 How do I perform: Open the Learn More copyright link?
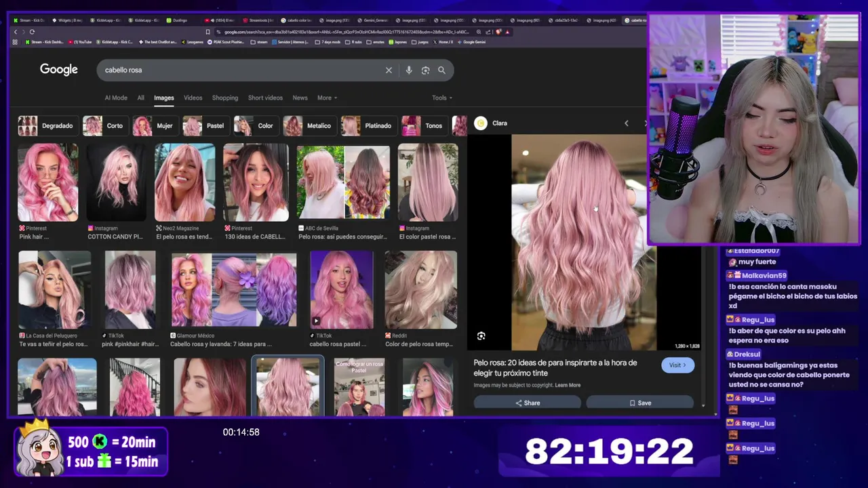coord(568,385)
